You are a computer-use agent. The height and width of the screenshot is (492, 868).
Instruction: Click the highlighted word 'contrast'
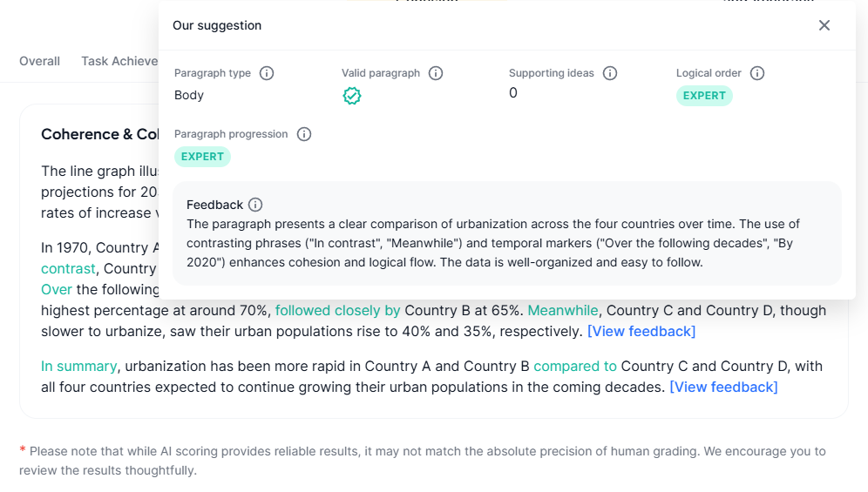click(68, 268)
